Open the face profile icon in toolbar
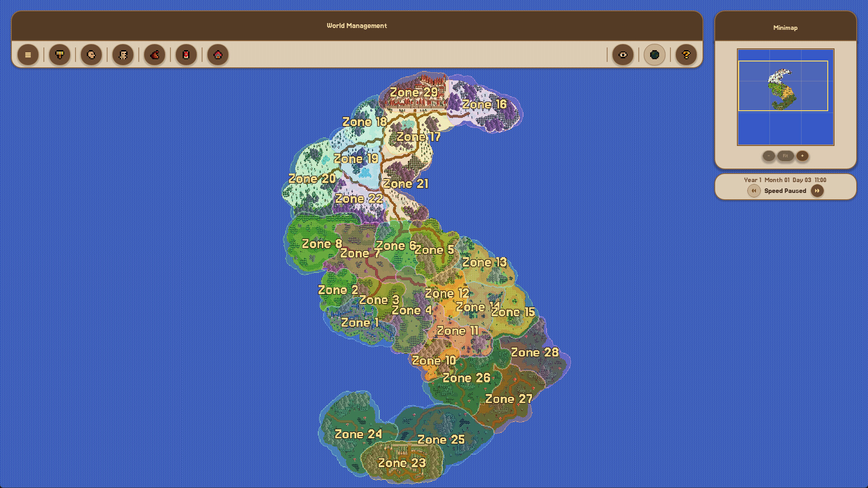This screenshot has height=488, width=868. coord(91,55)
